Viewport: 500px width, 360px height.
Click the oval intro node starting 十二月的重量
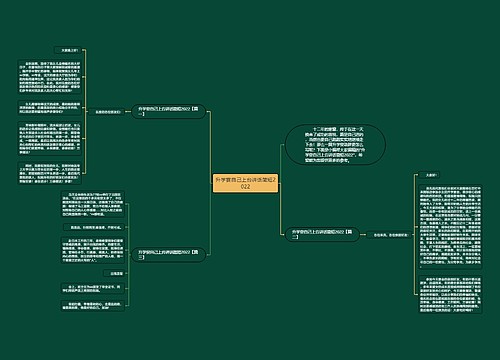coord(335,145)
